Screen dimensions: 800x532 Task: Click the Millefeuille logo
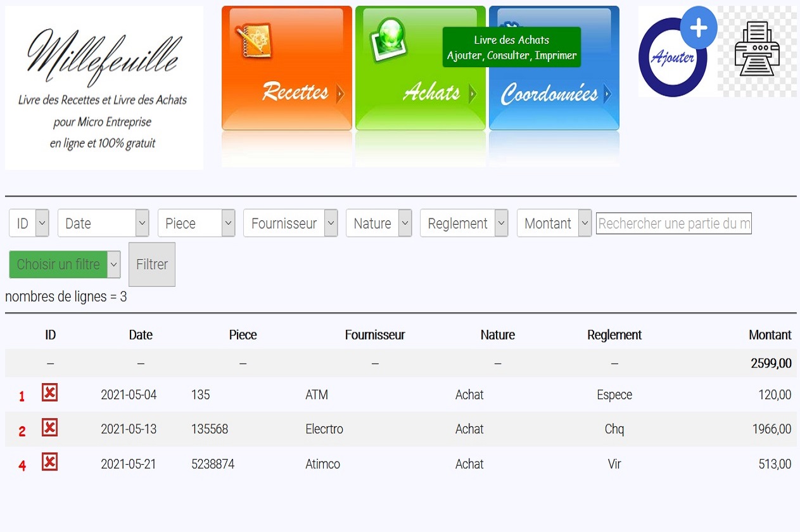104,87
